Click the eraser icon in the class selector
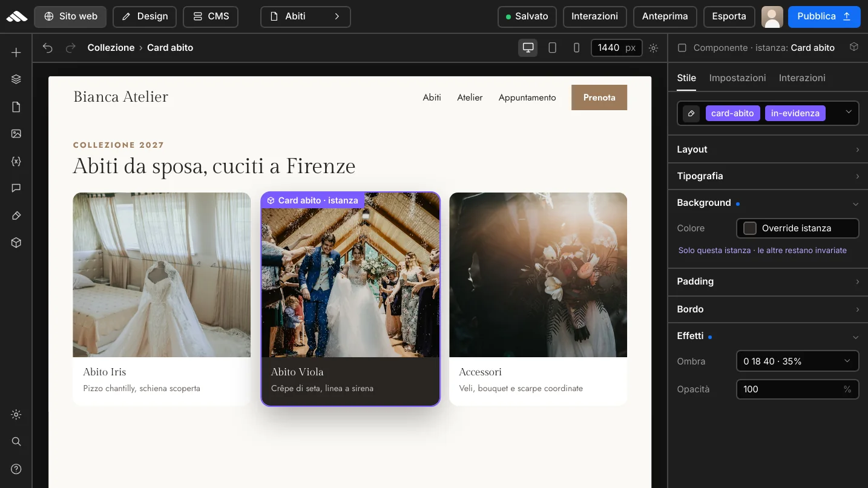The image size is (868, 488). tap(691, 113)
